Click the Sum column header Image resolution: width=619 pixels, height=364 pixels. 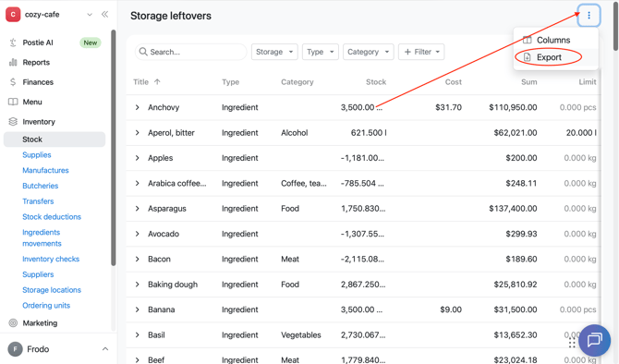point(529,81)
